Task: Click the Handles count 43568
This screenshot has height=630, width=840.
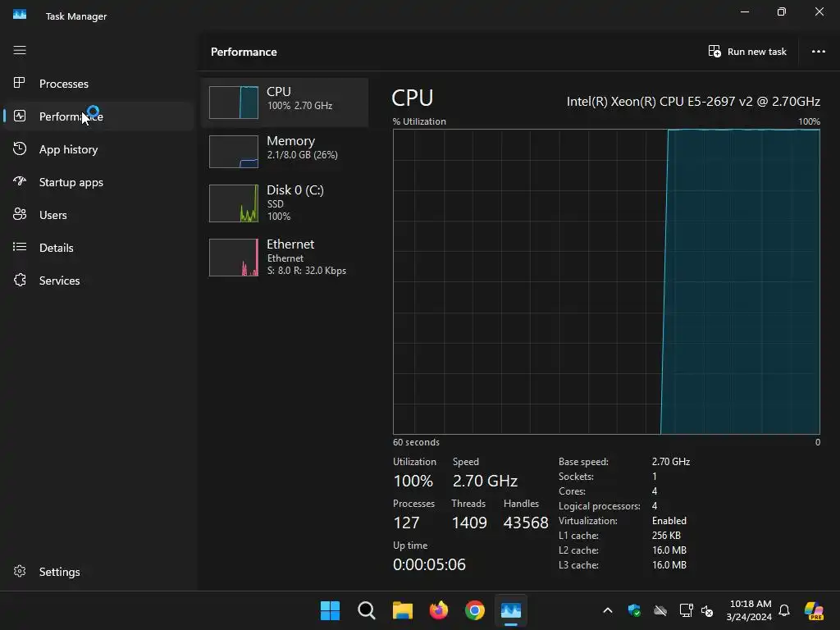Action: point(526,523)
